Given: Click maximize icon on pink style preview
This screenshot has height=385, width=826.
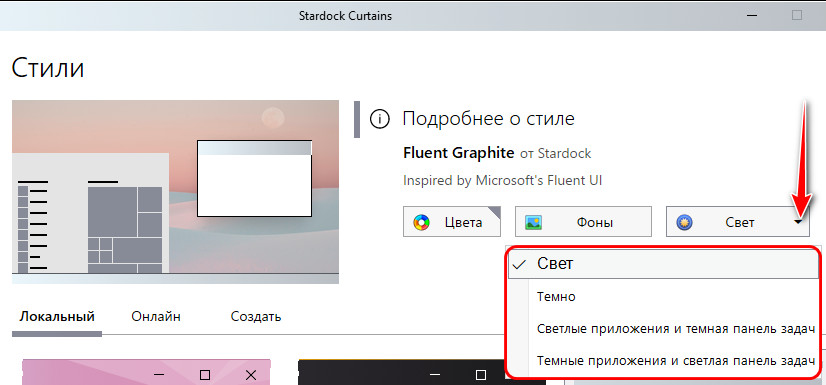Looking at the screenshot, I should 205,374.
